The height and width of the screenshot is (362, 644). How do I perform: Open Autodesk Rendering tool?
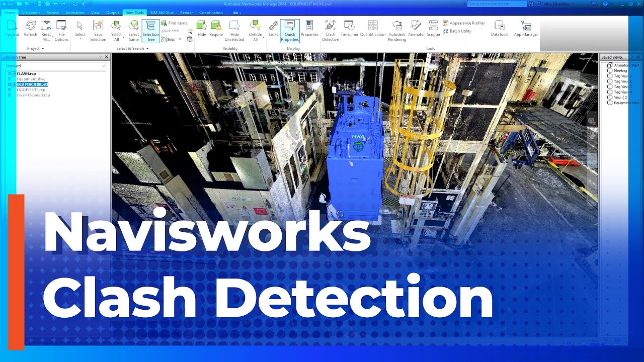(x=396, y=30)
